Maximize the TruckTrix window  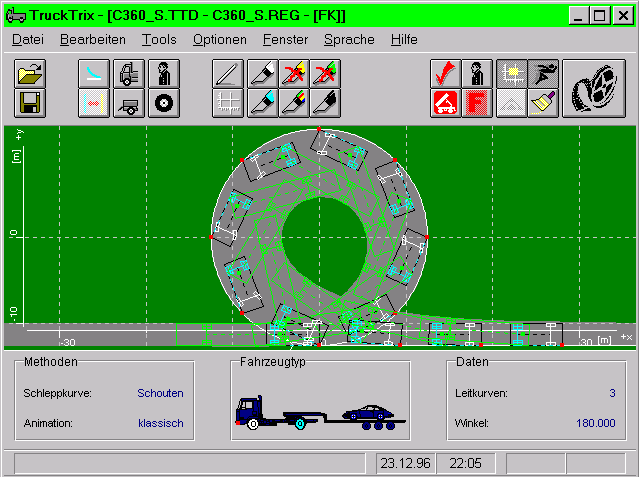click(x=599, y=15)
